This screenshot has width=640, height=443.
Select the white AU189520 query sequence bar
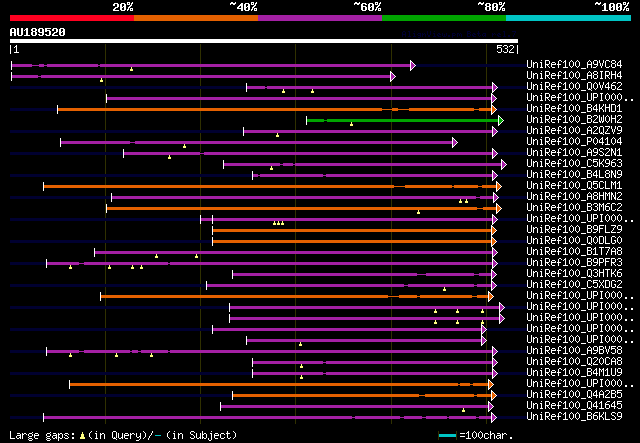[264, 41]
